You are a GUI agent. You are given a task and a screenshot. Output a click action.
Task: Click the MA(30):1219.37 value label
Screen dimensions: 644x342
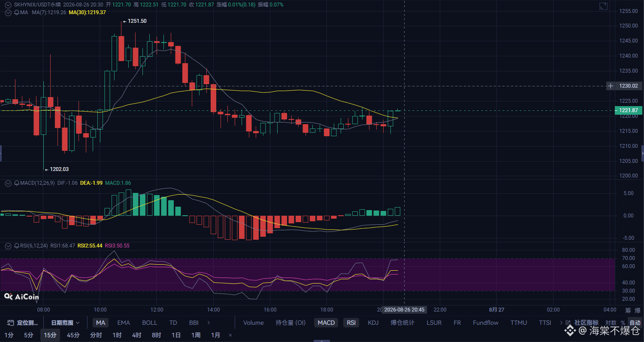coord(87,12)
